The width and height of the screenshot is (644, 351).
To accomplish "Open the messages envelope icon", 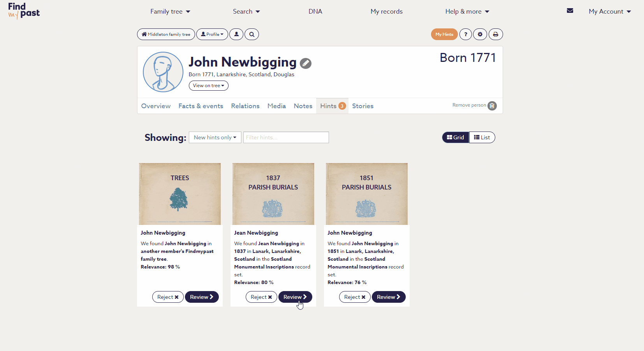I will point(570,11).
